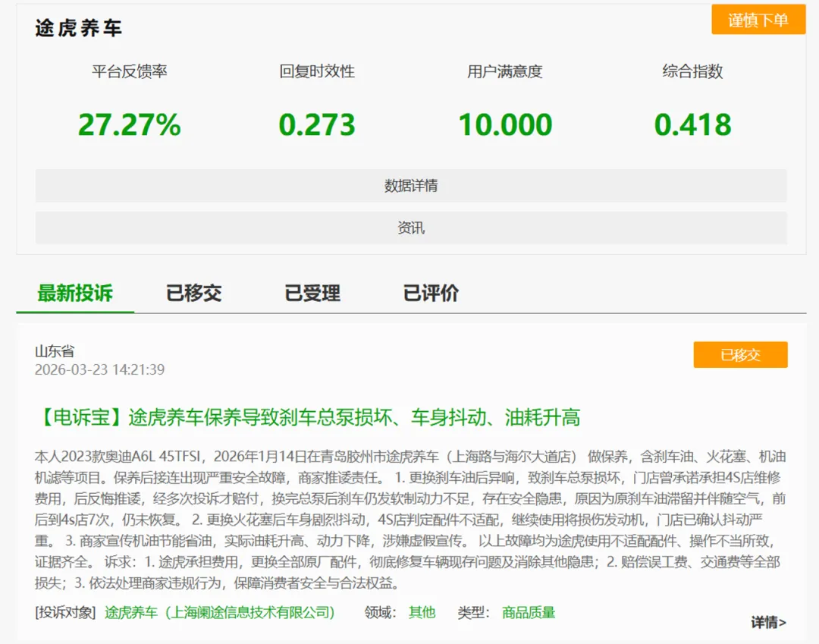This screenshot has width=819, height=644.
Task: Open the 详情> link
Action: click(x=768, y=622)
